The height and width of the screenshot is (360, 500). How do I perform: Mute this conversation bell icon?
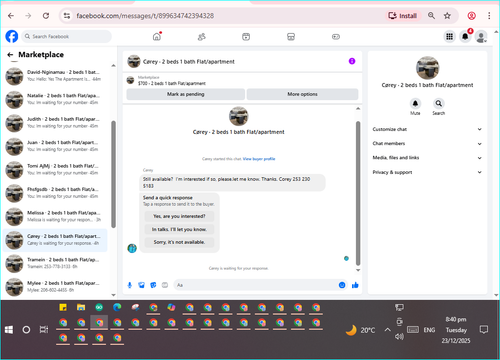click(x=415, y=104)
